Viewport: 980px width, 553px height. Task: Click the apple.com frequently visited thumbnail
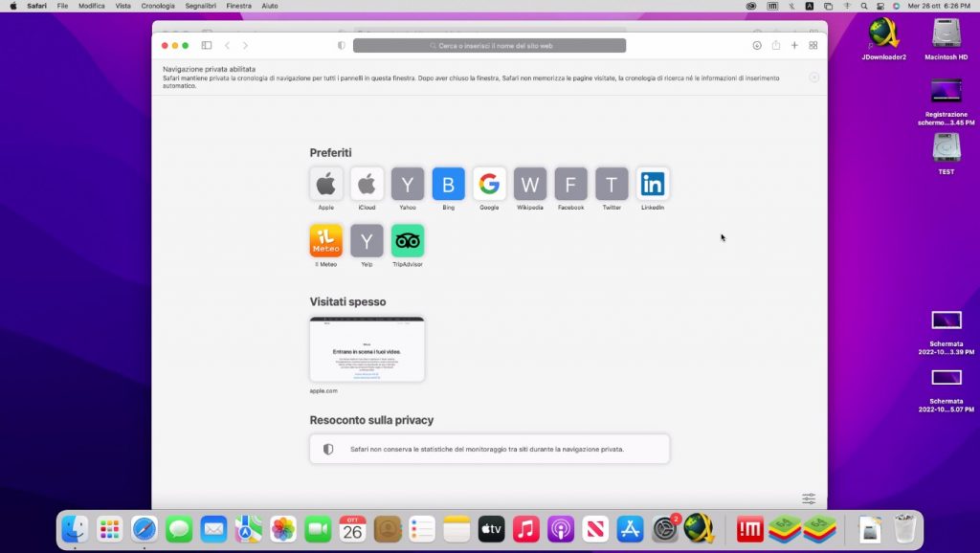click(367, 349)
